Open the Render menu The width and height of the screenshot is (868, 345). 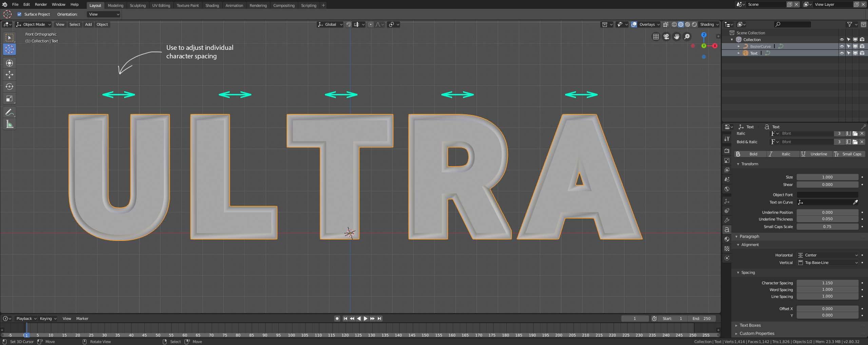point(41,4)
